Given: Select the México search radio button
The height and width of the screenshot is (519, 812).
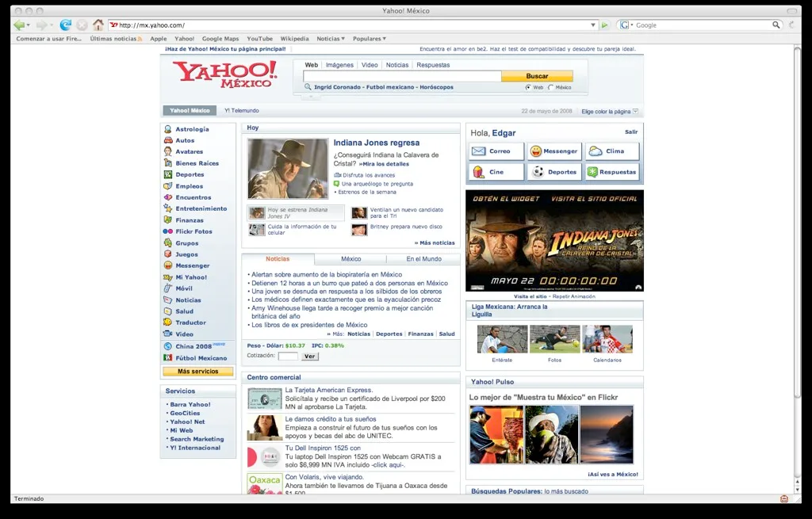Looking at the screenshot, I should tap(551, 87).
